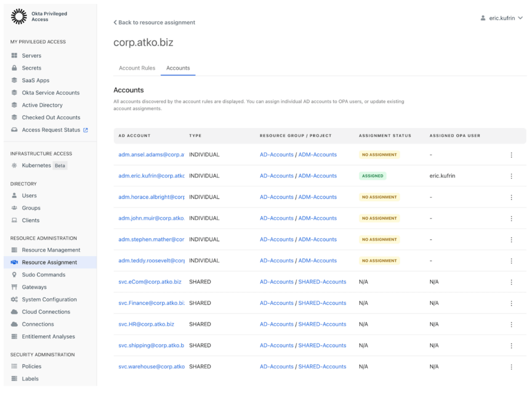The height and width of the screenshot is (393, 532).
Task: Click the SHARED-Accounts project for svc.HR
Action: 322,324
